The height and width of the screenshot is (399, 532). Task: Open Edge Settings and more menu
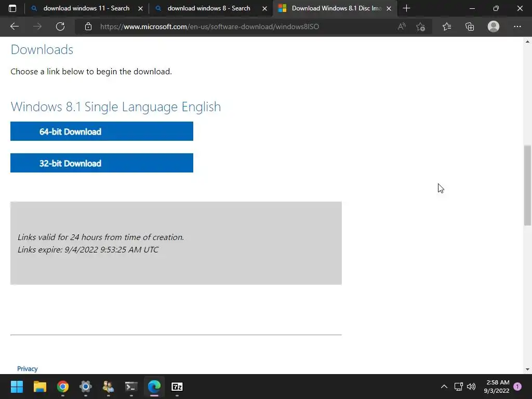coord(517,26)
